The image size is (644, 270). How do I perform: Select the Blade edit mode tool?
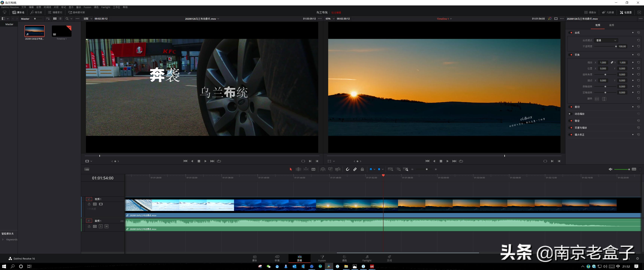coord(313,169)
